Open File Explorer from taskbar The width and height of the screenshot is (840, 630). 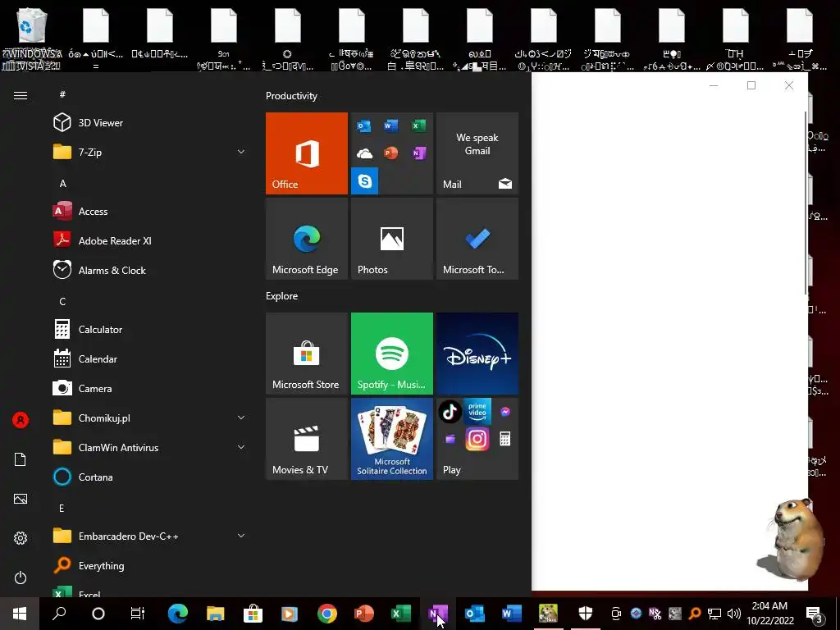(216, 614)
